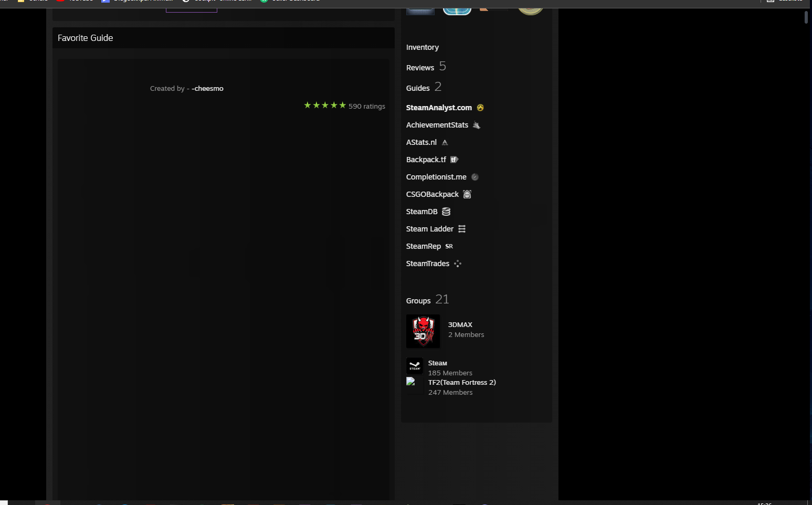Click the 3DMAX group name
The height and width of the screenshot is (505, 812).
pyautogui.click(x=460, y=325)
